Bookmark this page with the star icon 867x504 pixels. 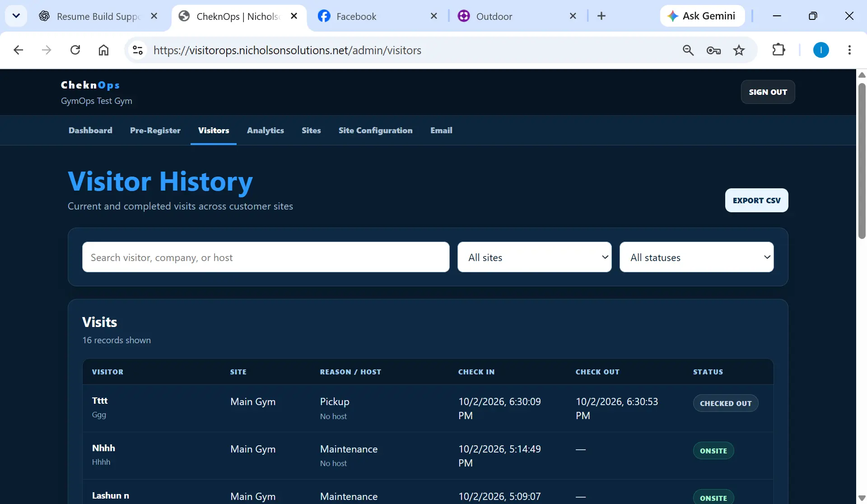click(x=739, y=50)
